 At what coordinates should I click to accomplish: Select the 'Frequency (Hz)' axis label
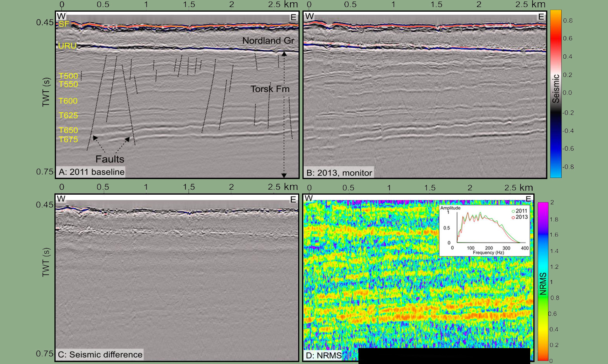pos(488,253)
